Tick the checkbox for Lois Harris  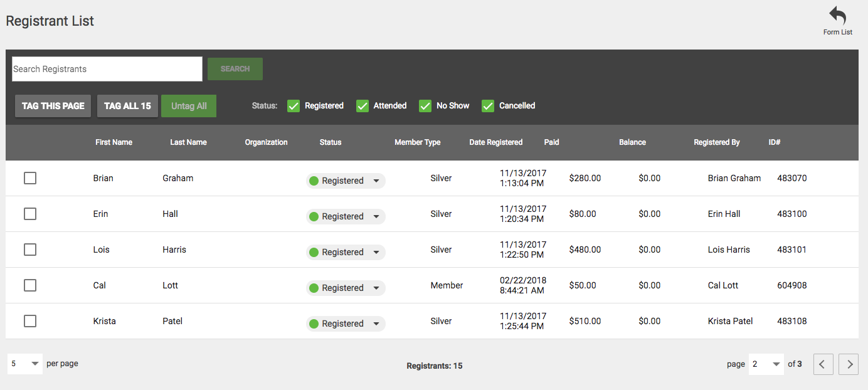[x=30, y=250]
